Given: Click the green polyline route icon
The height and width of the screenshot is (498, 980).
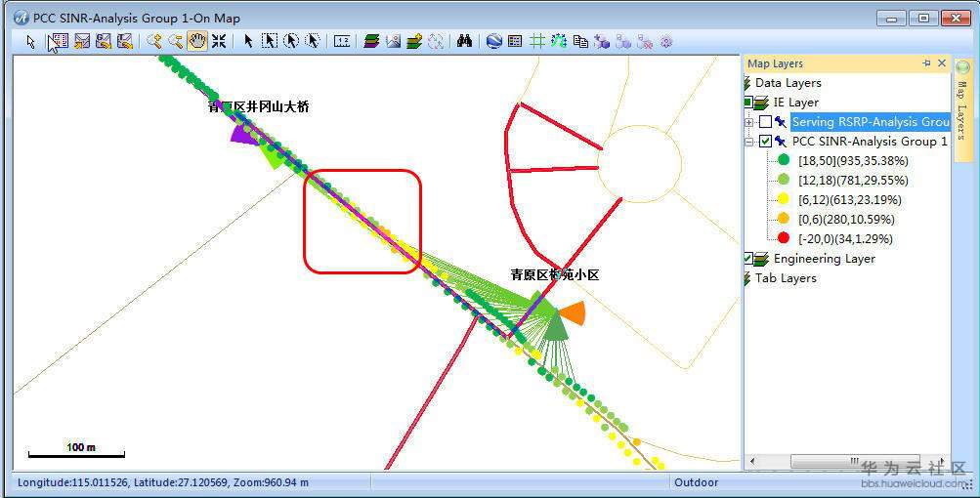Looking at the screenshot, I should click(559, 42).
